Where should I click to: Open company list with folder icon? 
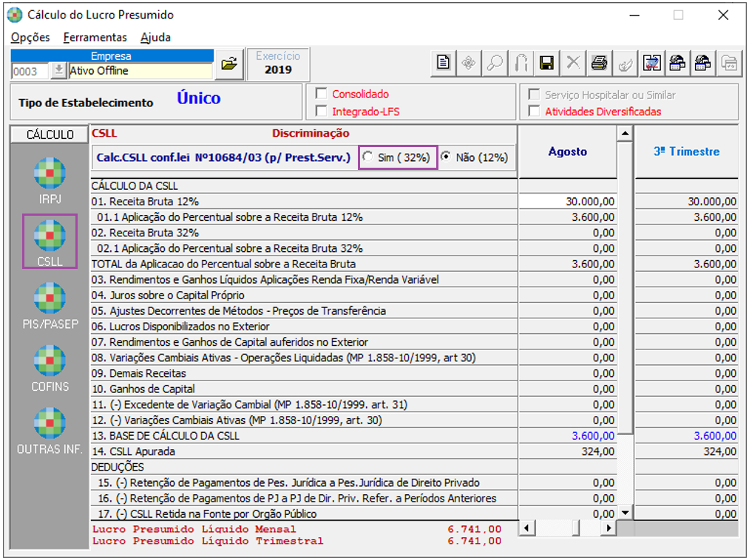pyautogui.click(x=229, y=64)
